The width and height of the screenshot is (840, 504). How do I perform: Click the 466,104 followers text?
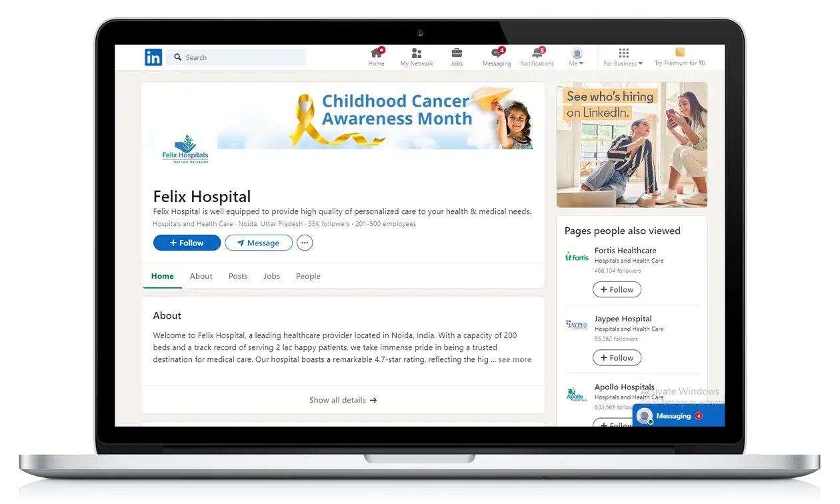pos(618,271)
